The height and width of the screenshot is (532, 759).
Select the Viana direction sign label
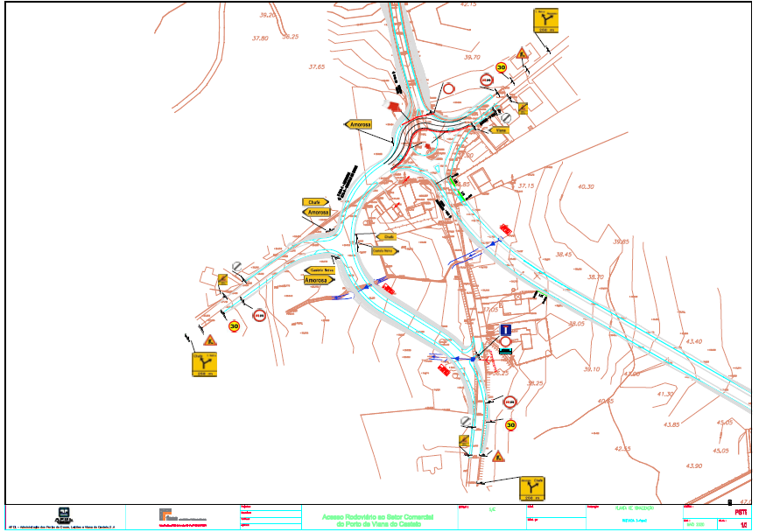click(501, 130)
